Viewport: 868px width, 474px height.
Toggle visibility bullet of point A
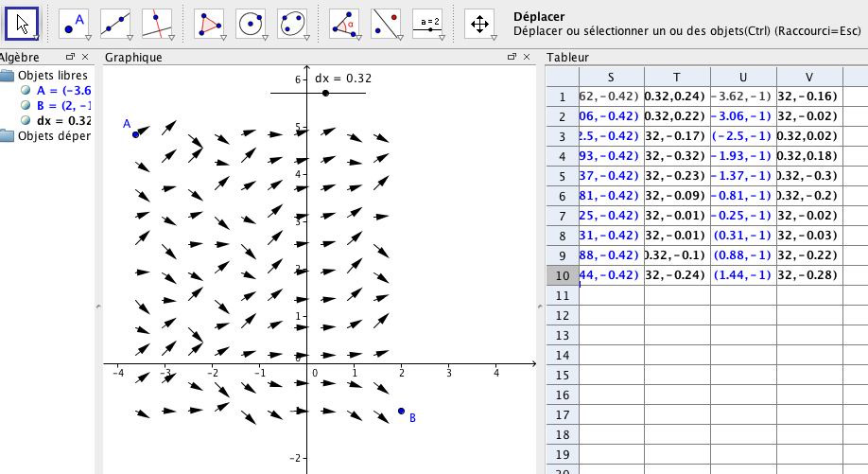tap(26, 91)
